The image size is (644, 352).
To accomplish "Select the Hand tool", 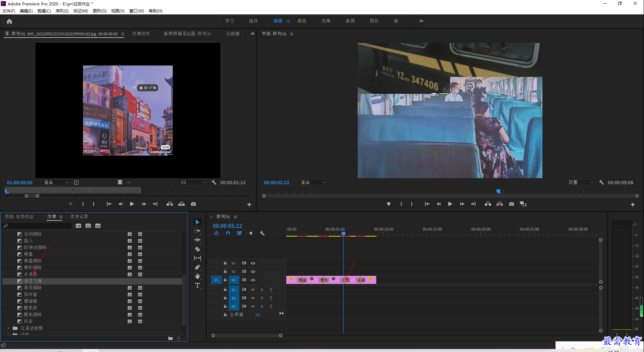I will click(197, 276).
